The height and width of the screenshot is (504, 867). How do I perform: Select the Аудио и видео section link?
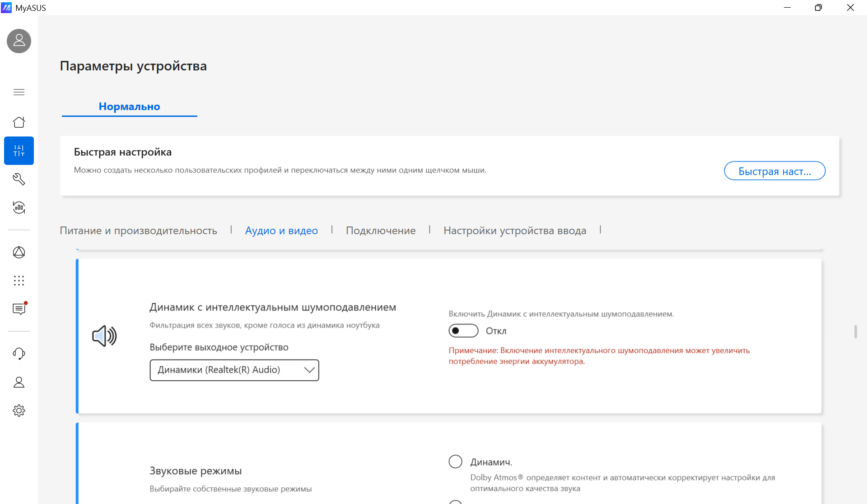pyautogui.click(x=281, y=231)
